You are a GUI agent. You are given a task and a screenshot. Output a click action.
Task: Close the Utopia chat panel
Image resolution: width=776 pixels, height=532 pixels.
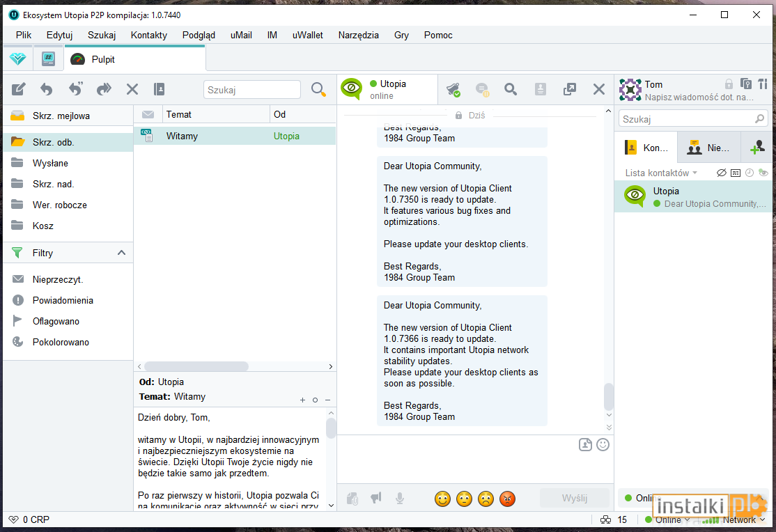(599, 89)
